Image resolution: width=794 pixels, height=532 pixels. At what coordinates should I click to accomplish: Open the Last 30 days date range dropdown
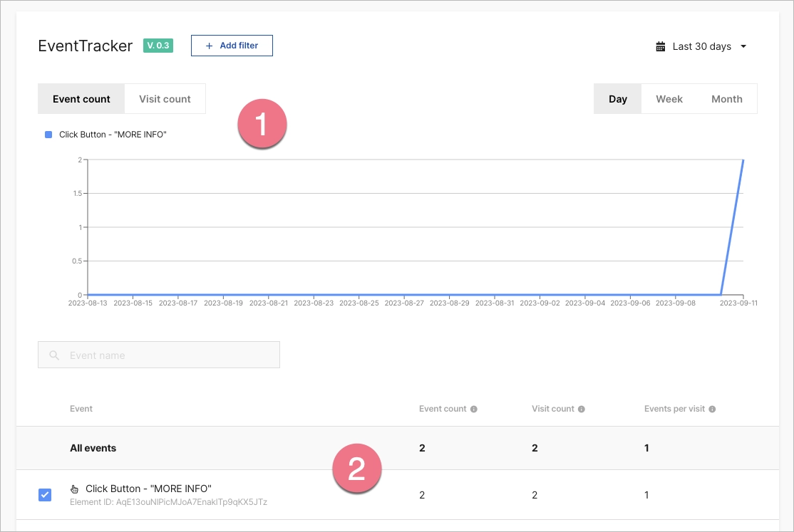[701, 46]
